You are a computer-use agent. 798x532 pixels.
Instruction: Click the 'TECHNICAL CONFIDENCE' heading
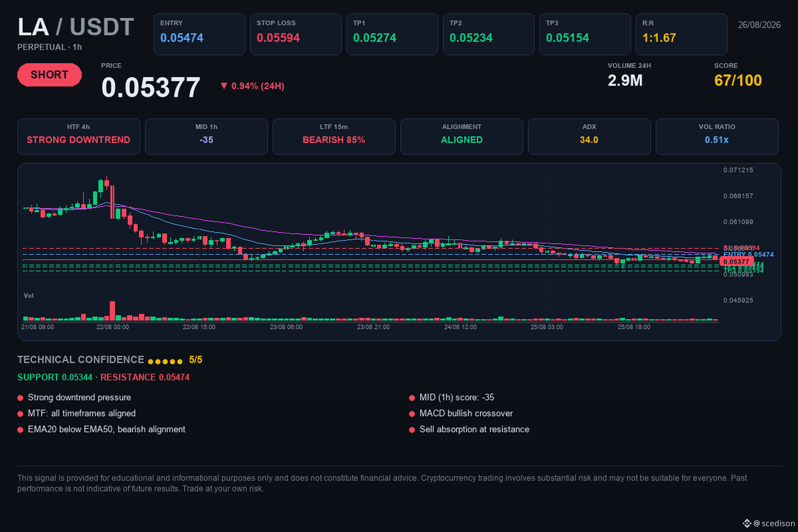click(x=81, y=360)
